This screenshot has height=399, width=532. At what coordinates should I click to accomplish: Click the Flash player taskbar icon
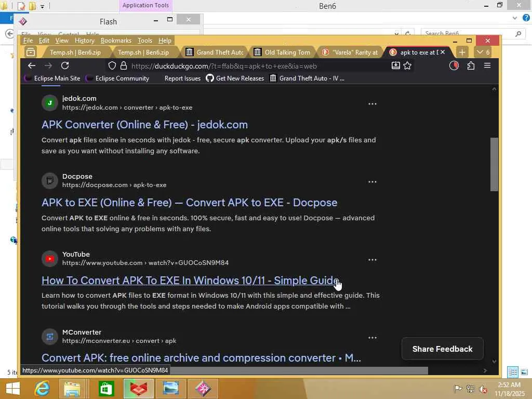coord(203,389)
